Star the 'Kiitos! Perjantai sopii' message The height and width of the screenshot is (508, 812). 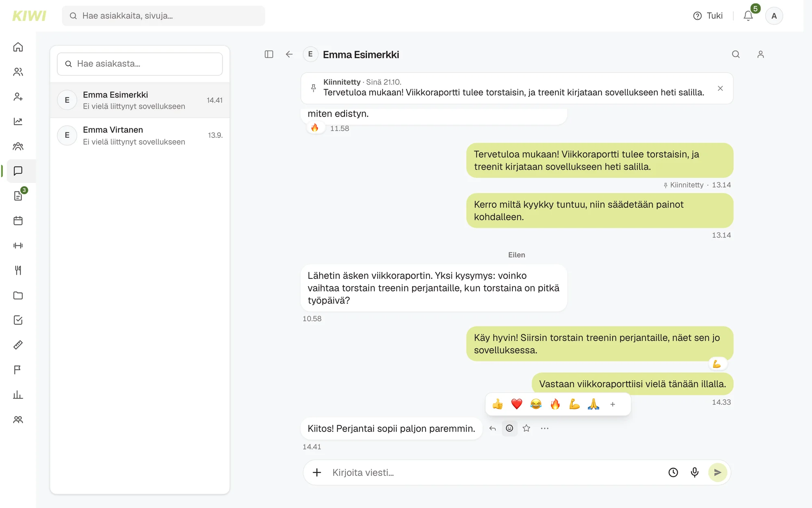(x=527, y=428)
